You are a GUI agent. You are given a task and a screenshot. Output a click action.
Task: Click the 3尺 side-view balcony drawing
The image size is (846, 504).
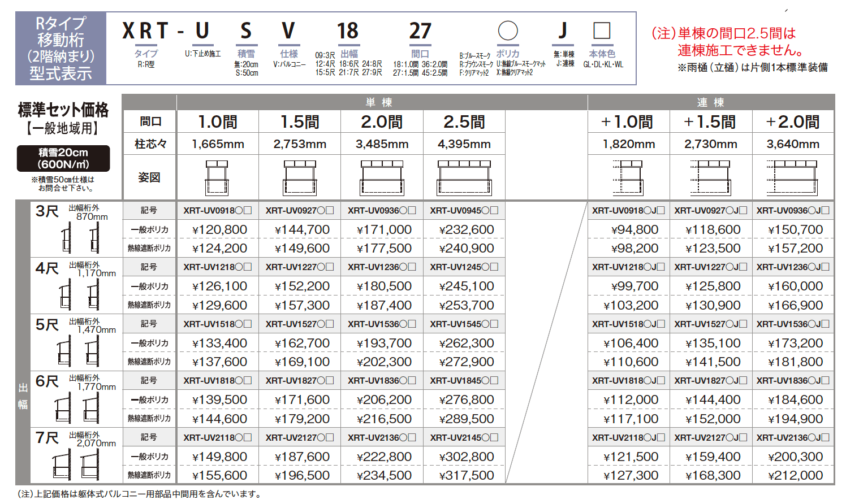coord(80,238)
